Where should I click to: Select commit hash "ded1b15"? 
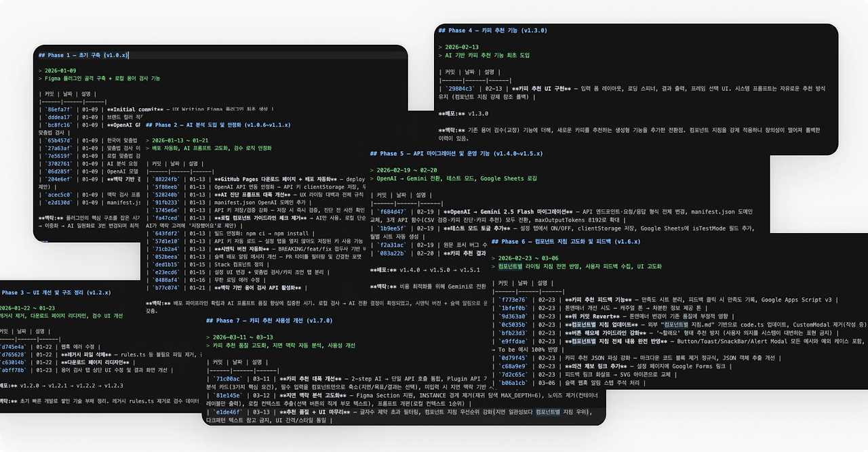click(x=167, y=264)
